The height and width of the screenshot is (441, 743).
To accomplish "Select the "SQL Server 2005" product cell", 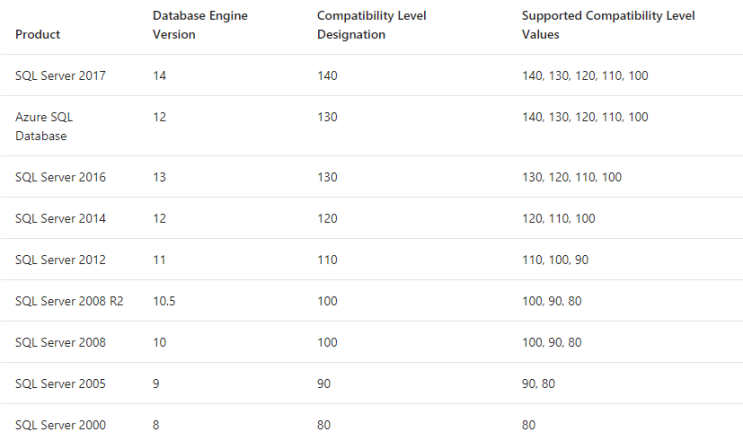I will (x=60, y=383).
